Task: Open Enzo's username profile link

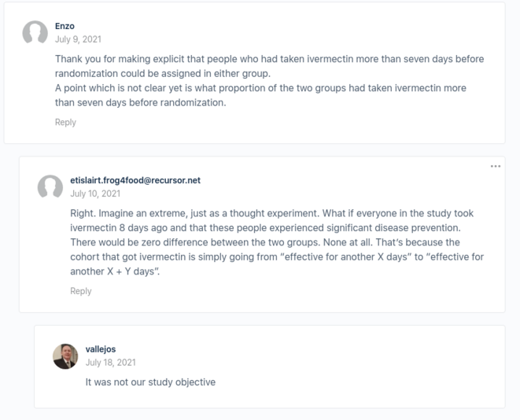Action: [x=65, y=26]
